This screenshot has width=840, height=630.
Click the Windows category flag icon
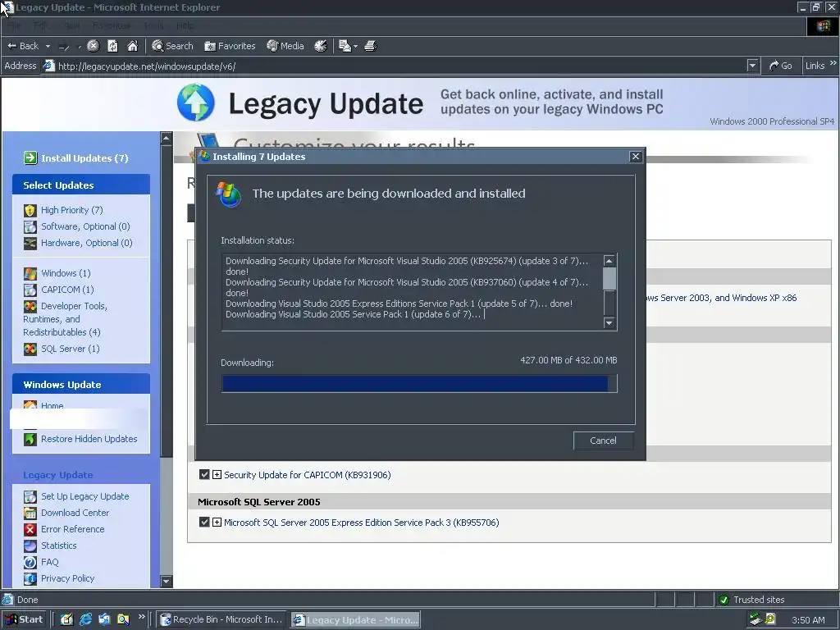coord(30,274)
